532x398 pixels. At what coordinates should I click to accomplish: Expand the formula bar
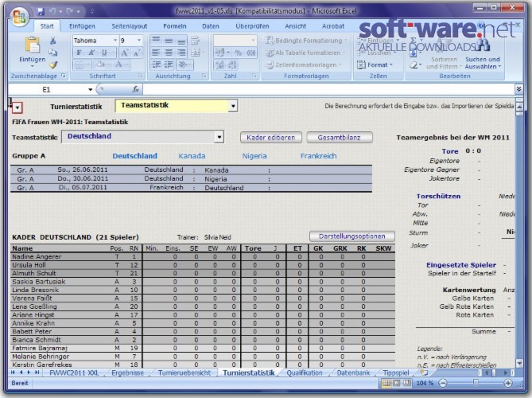(518, 89)
